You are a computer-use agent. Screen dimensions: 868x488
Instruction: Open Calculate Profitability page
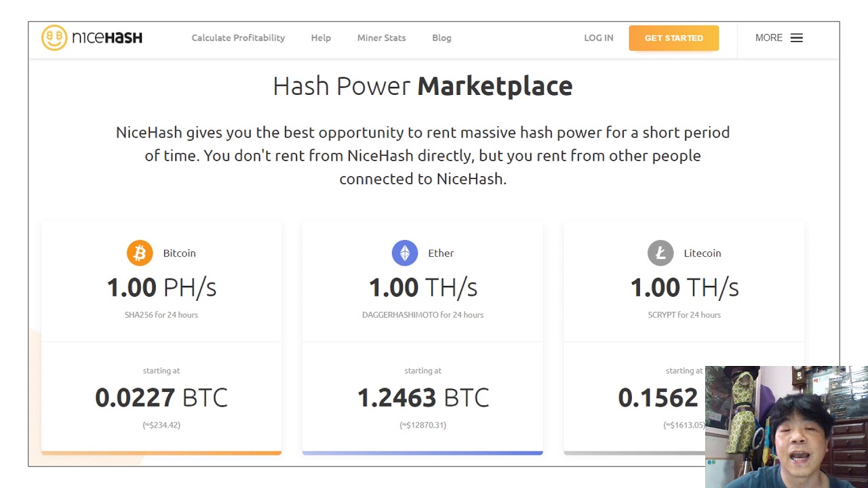238,38
